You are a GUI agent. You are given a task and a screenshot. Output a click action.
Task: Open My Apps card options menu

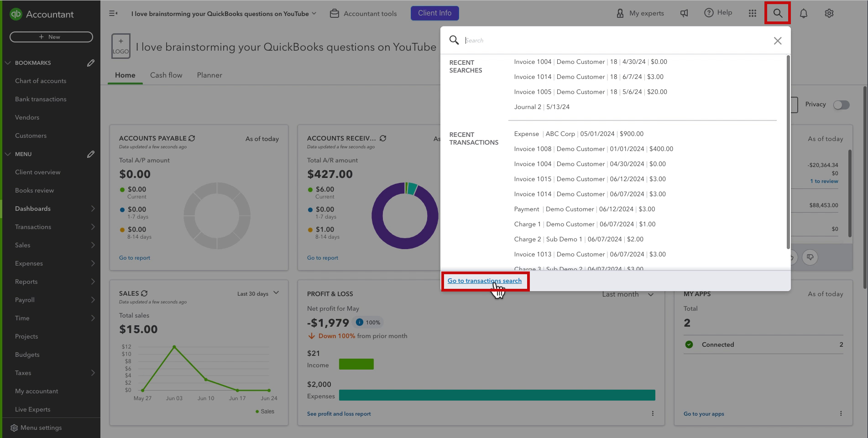click(x=841, y=413)
